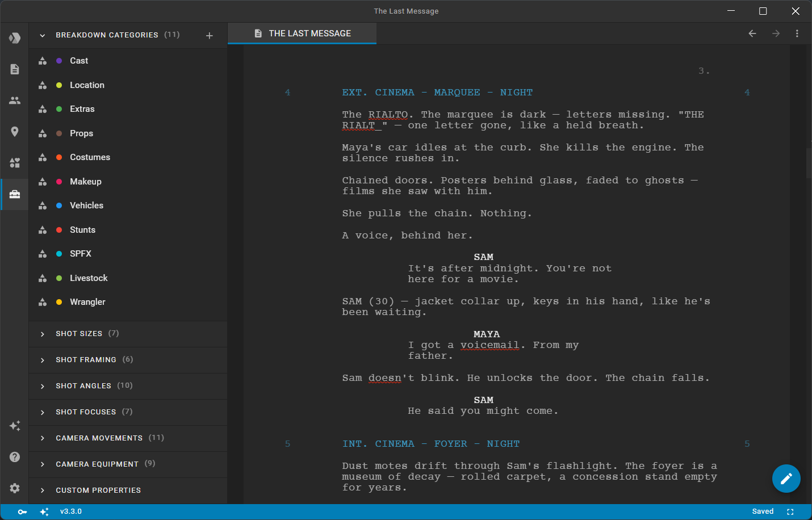This screenshot has height=520, width=812.
Task: Select the Stunts category
Action: point(128,230)
